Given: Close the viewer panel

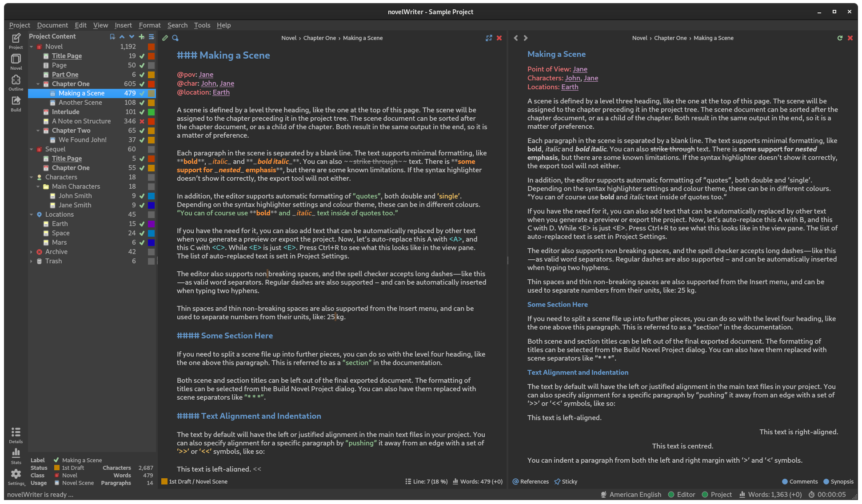Looking at the screenshot, I should click(x=850, y=38).
